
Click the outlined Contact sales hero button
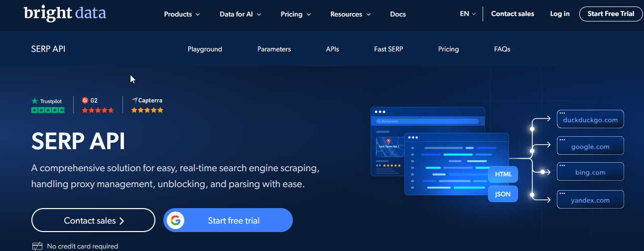coord(93,221)
